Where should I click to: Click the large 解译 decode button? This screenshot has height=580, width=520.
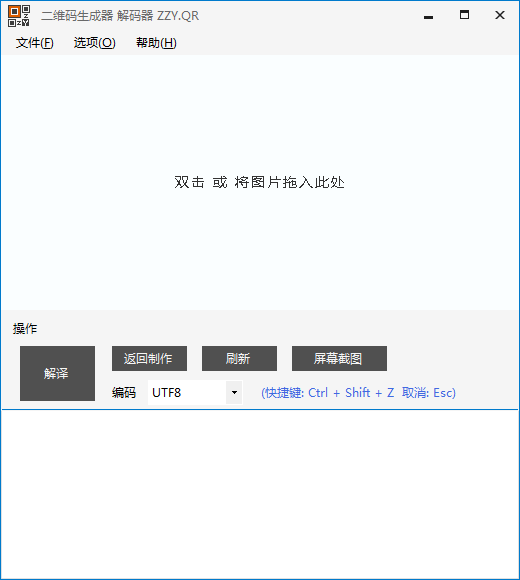click(57, 373)
